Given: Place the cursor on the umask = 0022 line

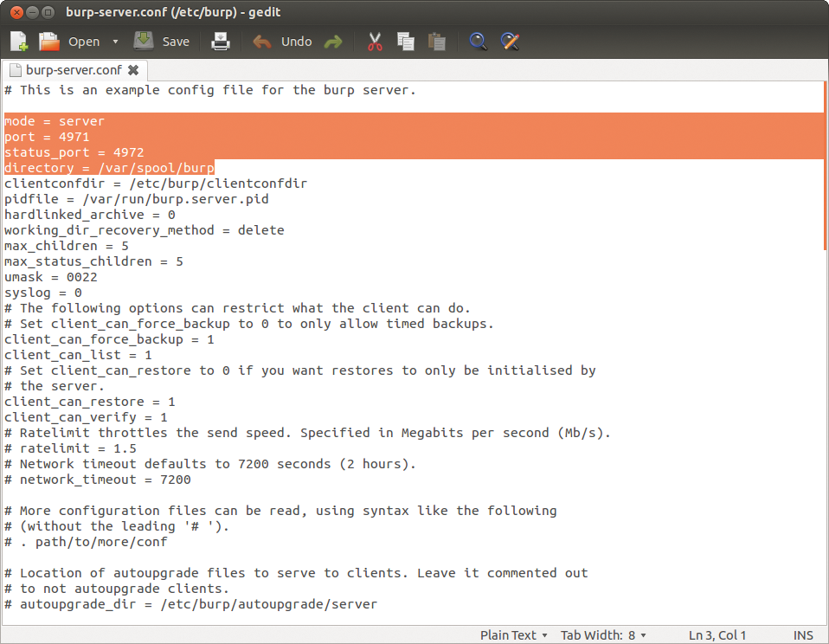Looking at the screenshot, I should (52, 277).
